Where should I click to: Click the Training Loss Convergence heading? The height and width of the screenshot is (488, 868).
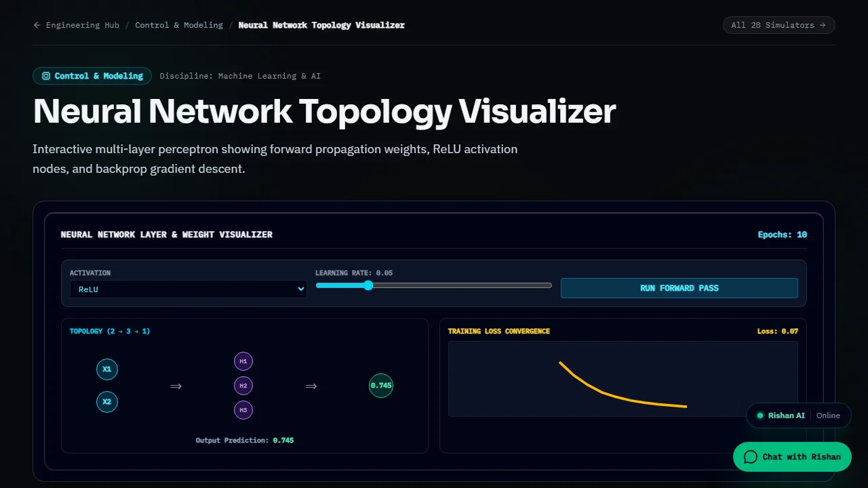click(x=499, y=331)
